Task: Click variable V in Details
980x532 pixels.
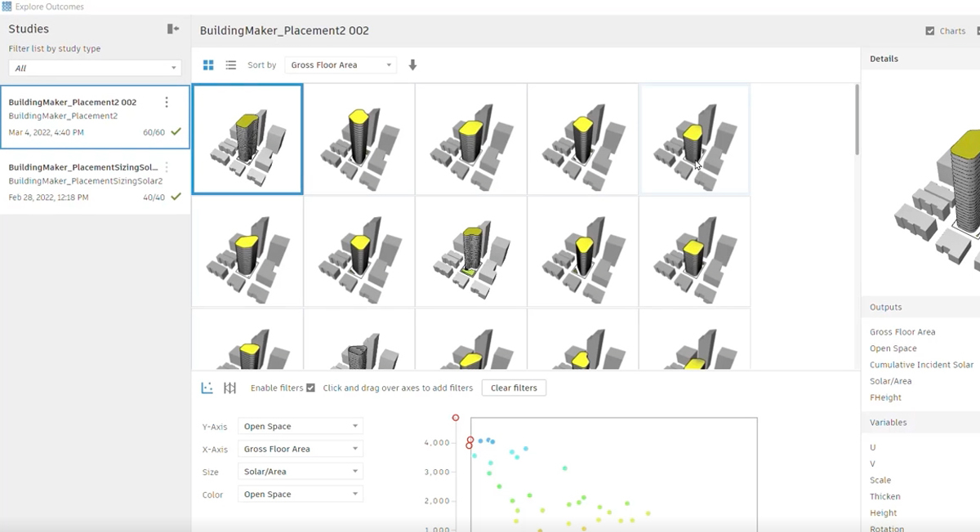Action: tap(873, 463)
